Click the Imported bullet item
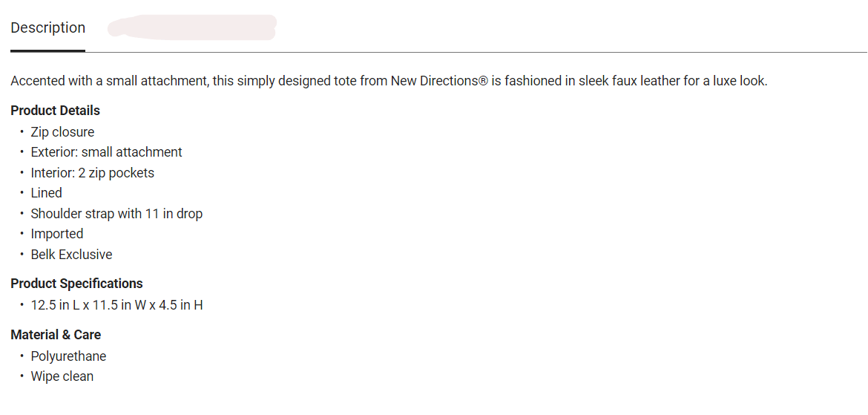The width and height of the screenshot is (868, 415). coord(56,234)
